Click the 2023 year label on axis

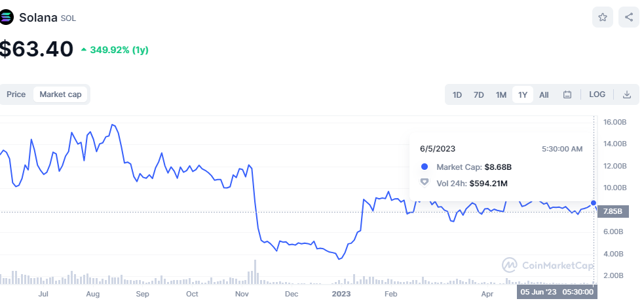click(x=341, y=294)
